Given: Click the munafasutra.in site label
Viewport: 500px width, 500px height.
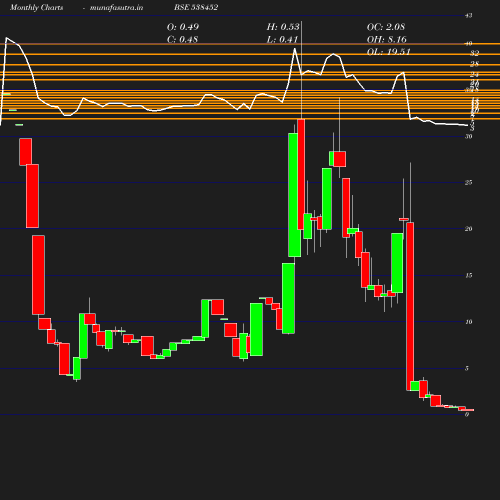Looking at the screenshot, I should [116, 7].
